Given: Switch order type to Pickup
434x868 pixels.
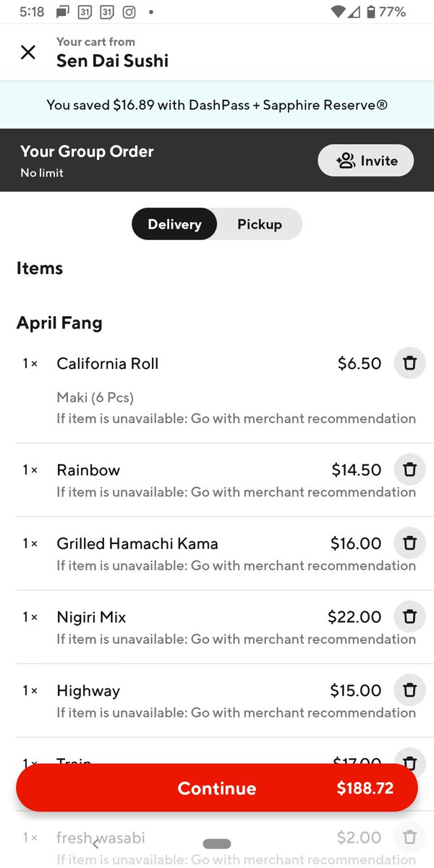Looking at the screenshot, I should pyautogui.click(x=259, y=224).
